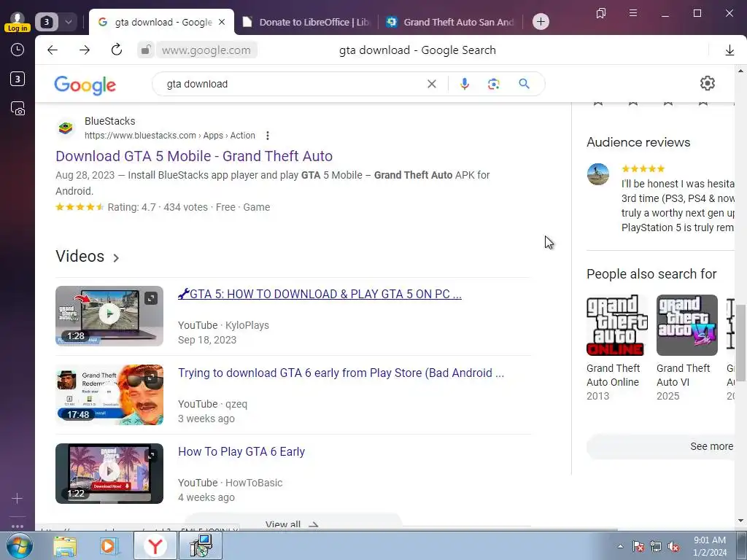
Task: Click the site security lock icon
Action: pos(146,50)
